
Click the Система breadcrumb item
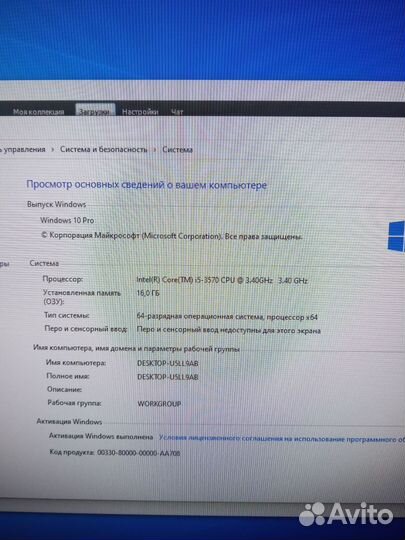coord(177,150)
